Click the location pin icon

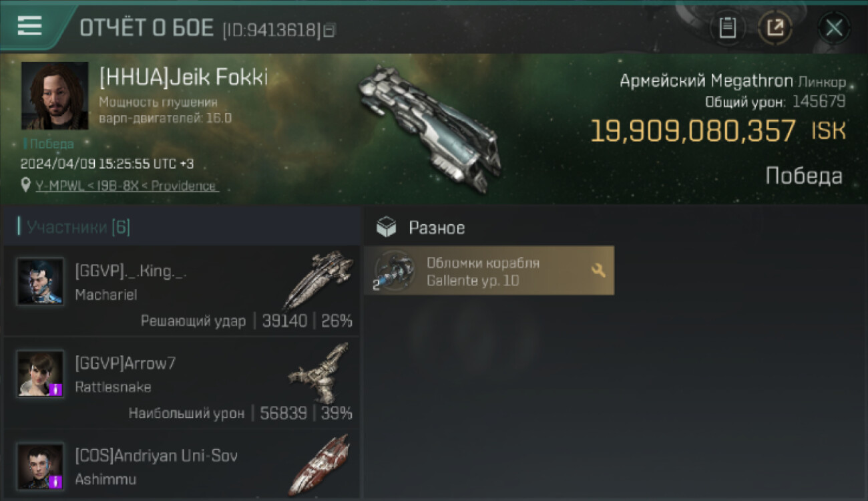point(26,185)
